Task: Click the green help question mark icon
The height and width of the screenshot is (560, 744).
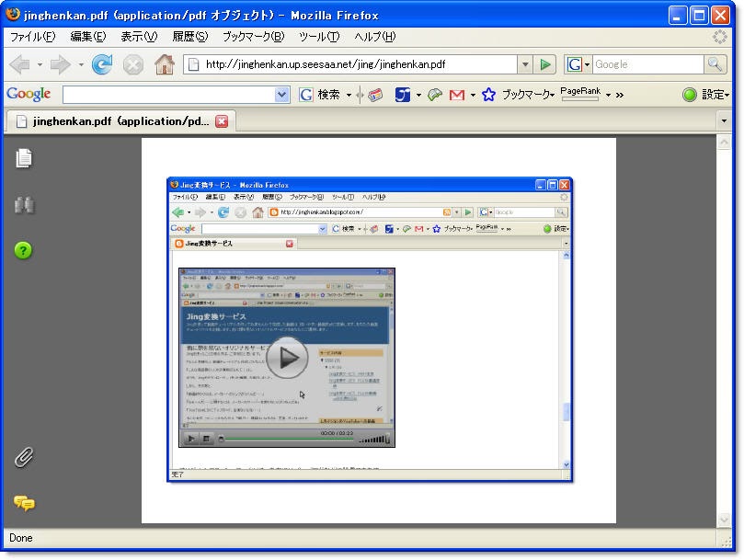Action: [23, 249]
